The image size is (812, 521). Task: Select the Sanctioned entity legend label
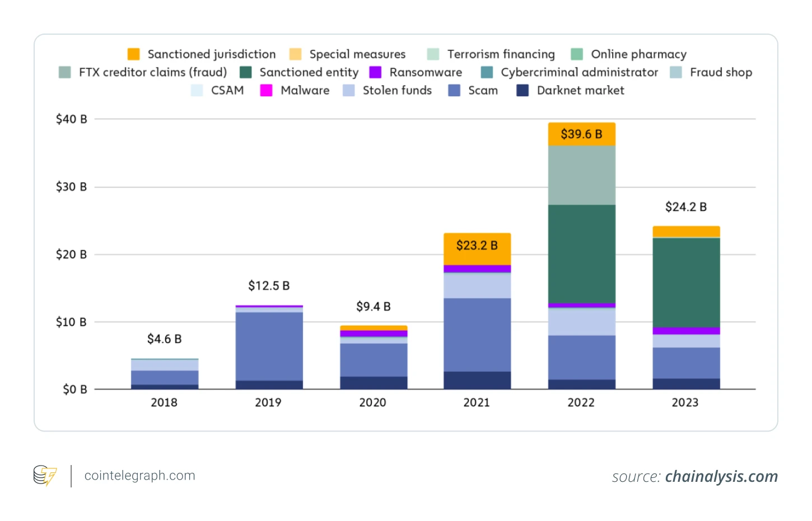coord(309,72)
